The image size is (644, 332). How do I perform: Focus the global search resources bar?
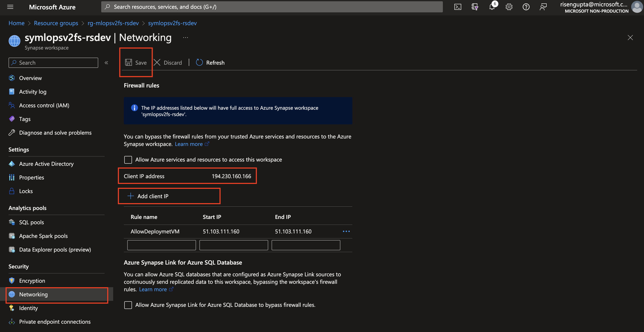pyautogui.click(x=272, y=7)
